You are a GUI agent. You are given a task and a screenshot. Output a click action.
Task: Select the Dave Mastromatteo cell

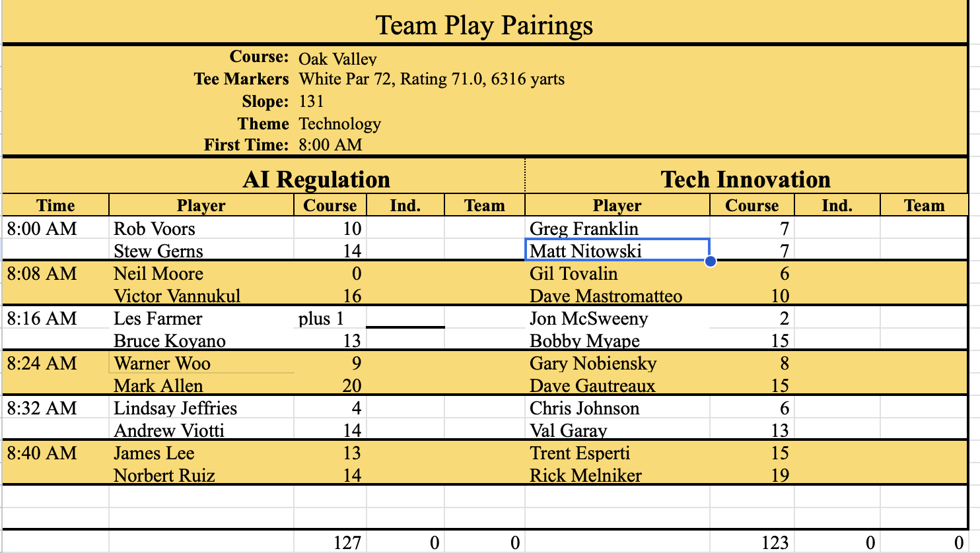(x=606, y=296)
